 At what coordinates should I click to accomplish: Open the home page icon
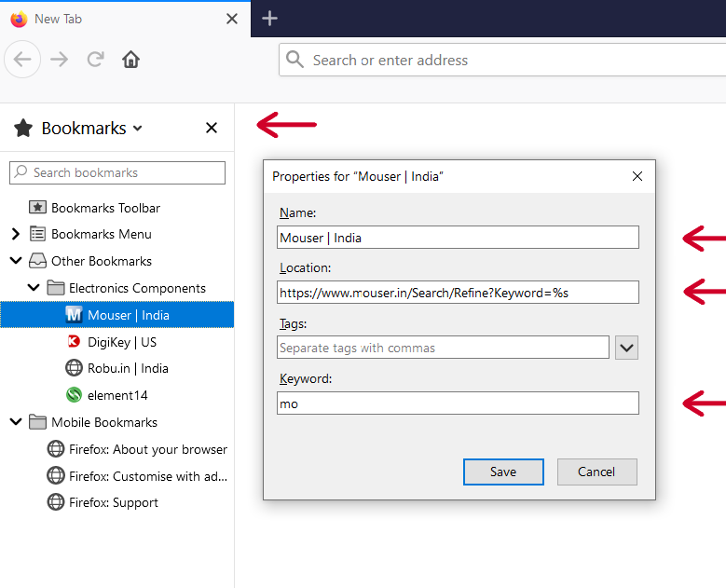(x=131, y=60)
